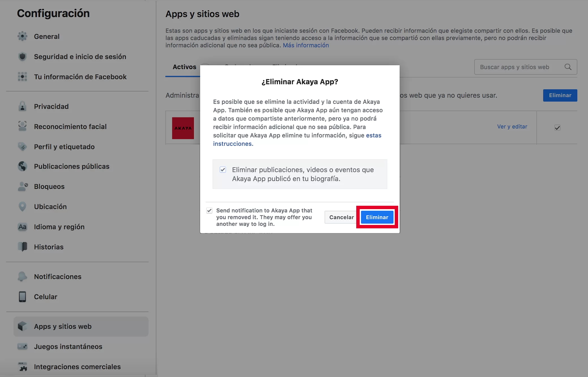Toggle the delete posts, videos or events checkbox
This screenshot has height=377, width=588.
coord(223,170)
